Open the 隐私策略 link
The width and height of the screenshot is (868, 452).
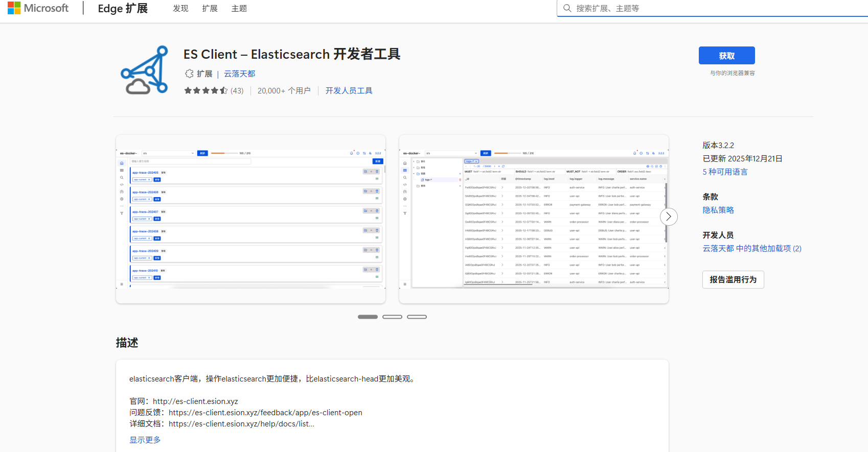pos(718,210)
